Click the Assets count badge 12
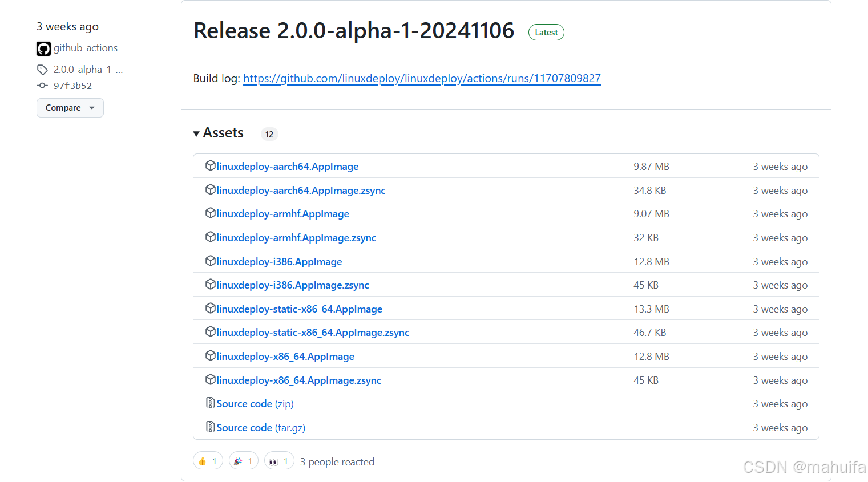 pos(269,134)
